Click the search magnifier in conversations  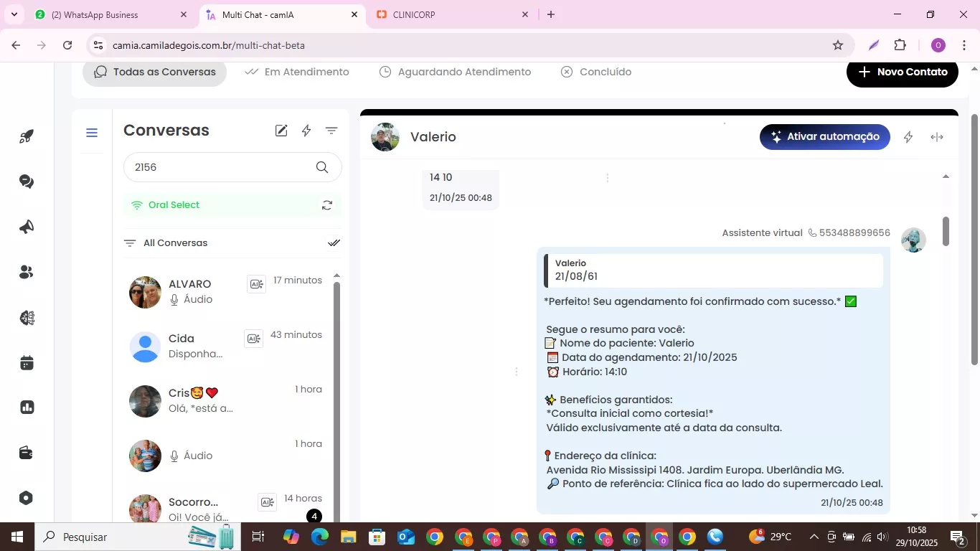pyautogui.click(x=322, y=167)
